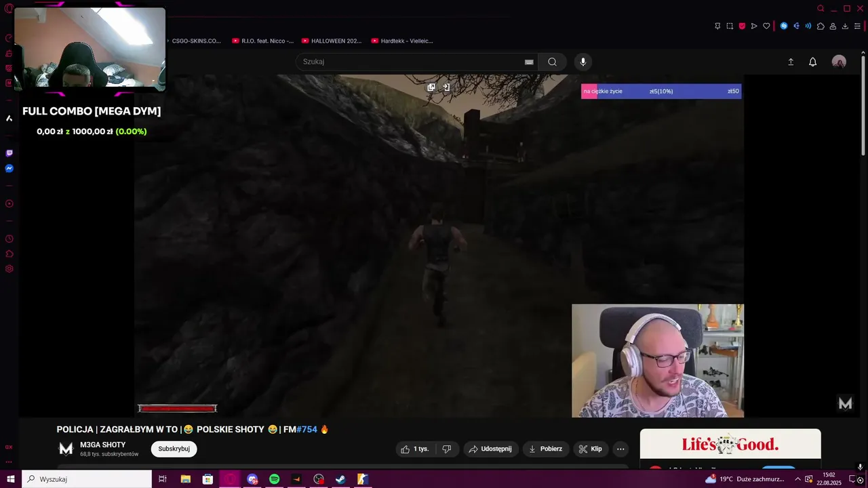Open browser downloads icon
The width and height of the screenshot is (868, 488).
pos(845,26)
